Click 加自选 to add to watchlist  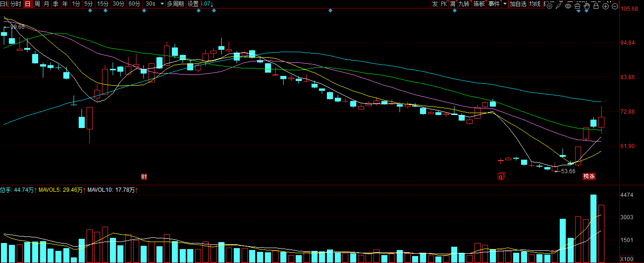pyautogui.click(x=518, y=4)
